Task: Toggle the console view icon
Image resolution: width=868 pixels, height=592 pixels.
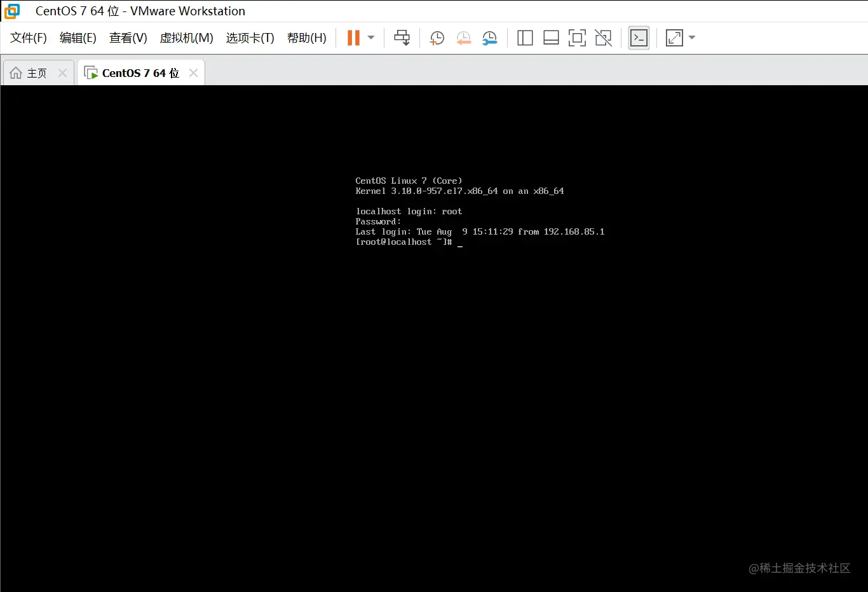Action: coord(639,38)
